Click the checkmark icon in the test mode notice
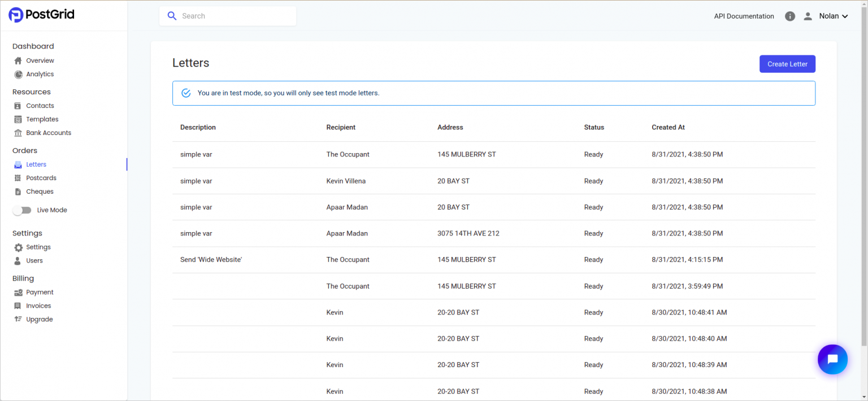This screenshot has height=401, width=868. pos(186,93)
